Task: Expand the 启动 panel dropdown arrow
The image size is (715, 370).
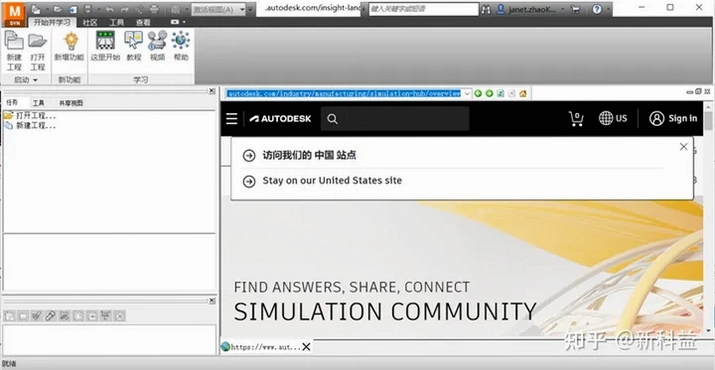Action: [35, 80]
